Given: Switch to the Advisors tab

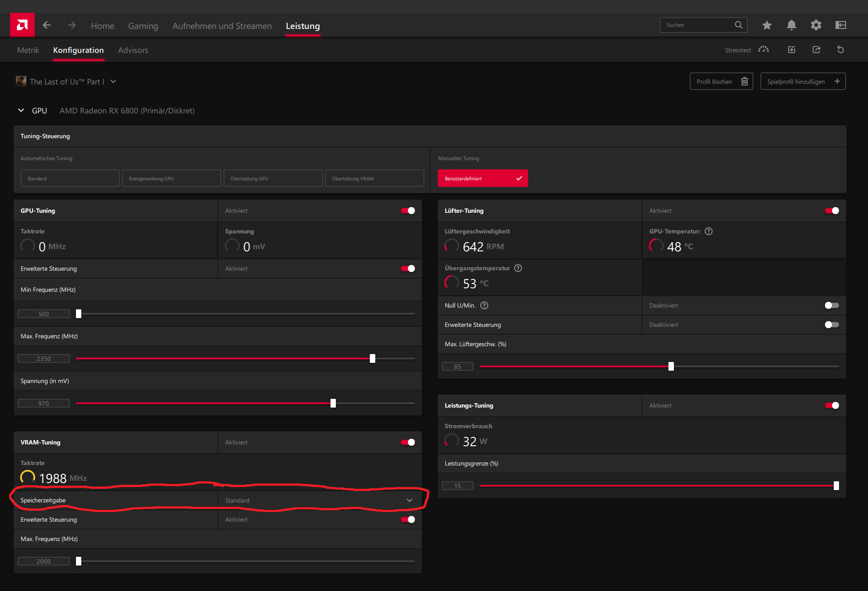Looking at the screenshot, I should click(133, 50).
